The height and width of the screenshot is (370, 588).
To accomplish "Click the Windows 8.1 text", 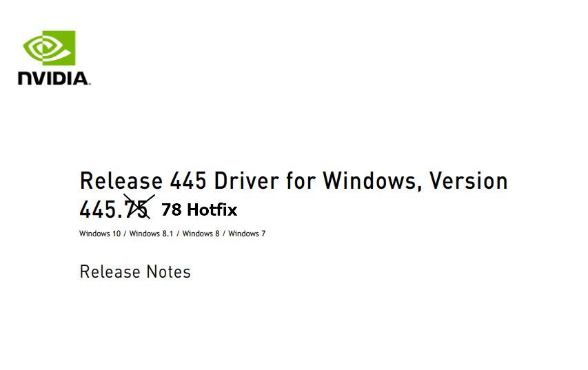I will (151, 234).
